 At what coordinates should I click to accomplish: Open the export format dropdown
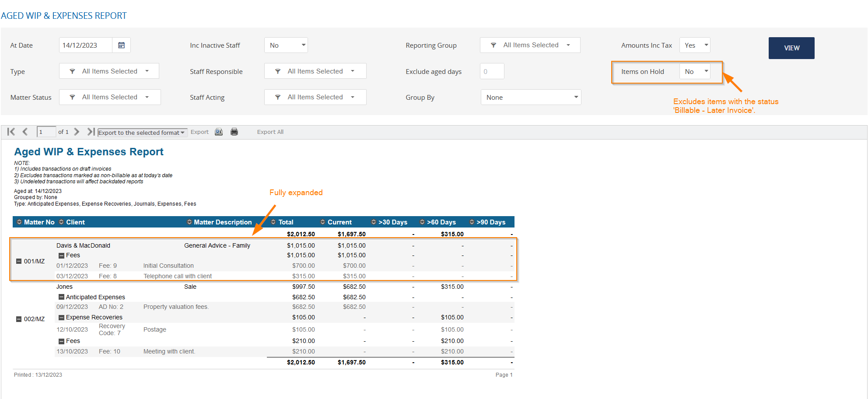click(x=183, y=133)
